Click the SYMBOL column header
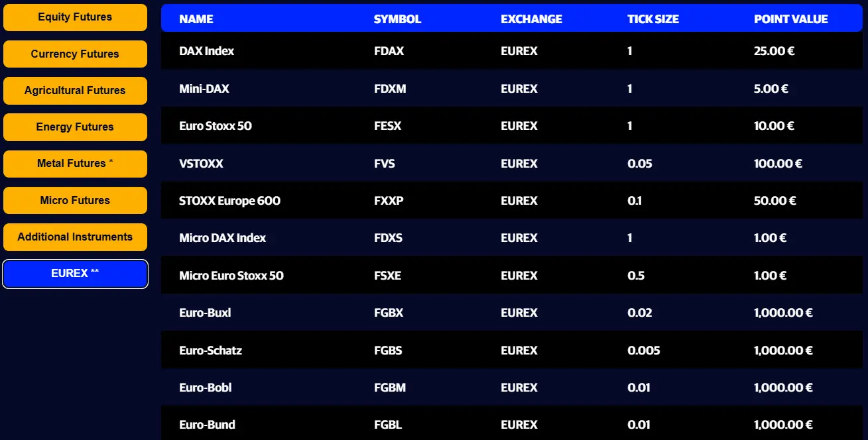 tap(397, 19)
